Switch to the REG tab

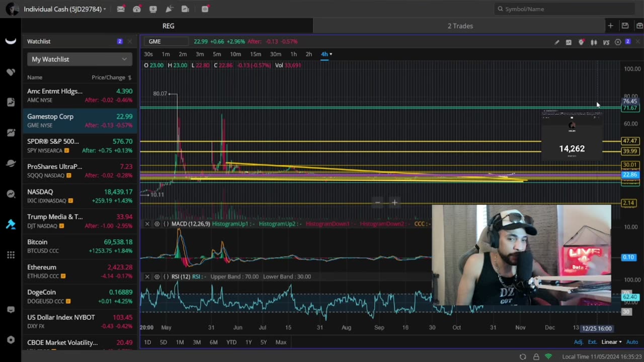tap(168, 26)
